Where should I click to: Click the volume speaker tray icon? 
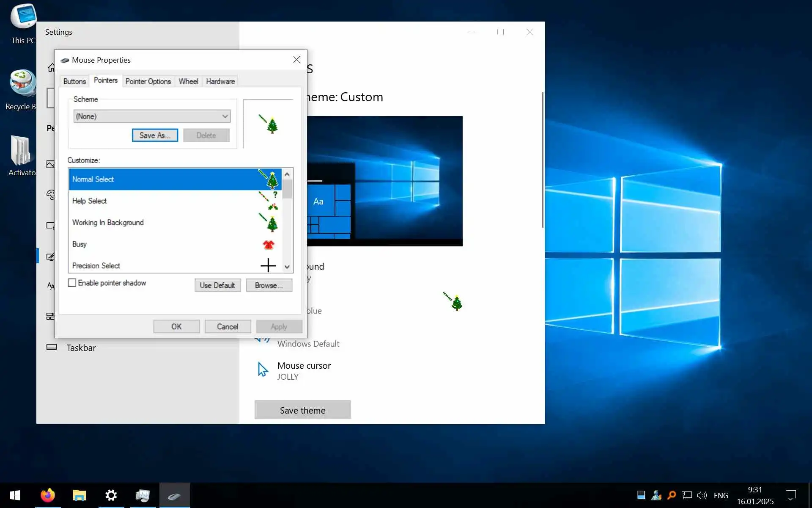(702, 495)
